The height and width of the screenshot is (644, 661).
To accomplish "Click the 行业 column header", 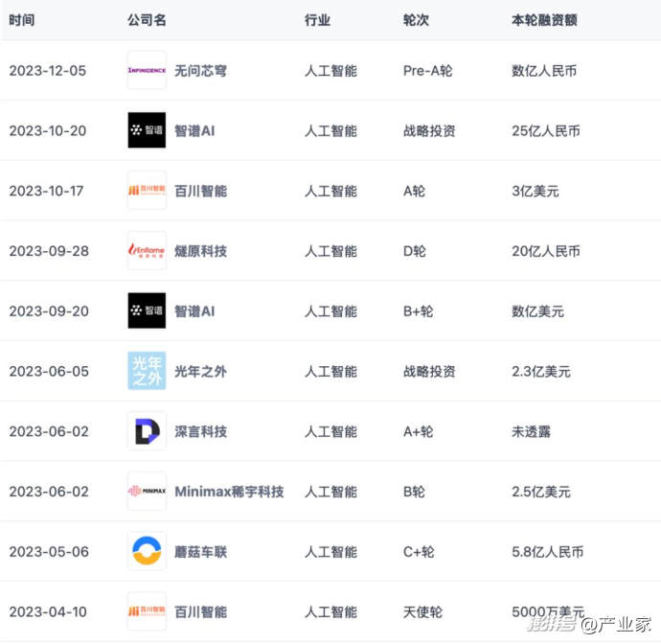I will point(317,20).
